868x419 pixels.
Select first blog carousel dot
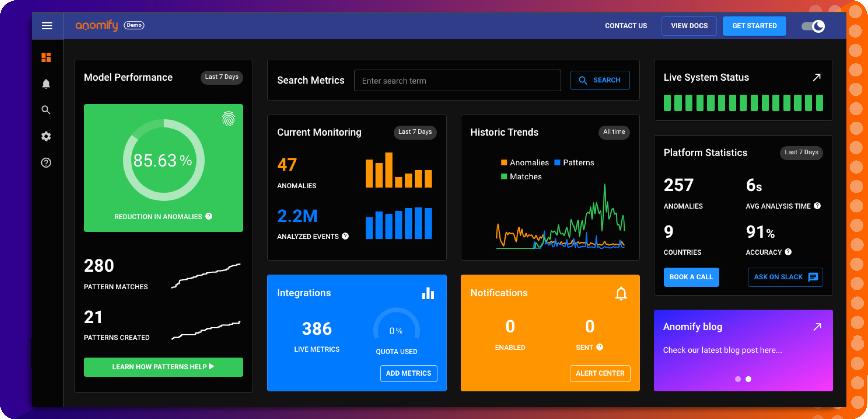click(x=738, y=379)
